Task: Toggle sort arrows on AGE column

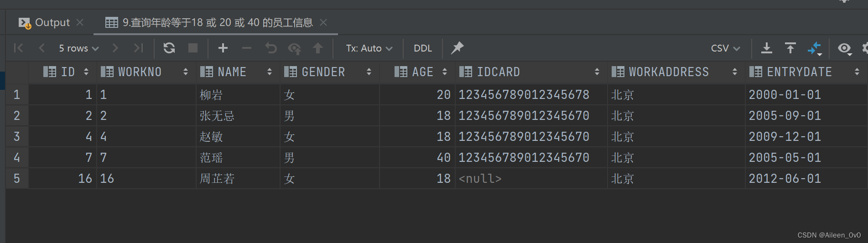Action: [445, 72]
